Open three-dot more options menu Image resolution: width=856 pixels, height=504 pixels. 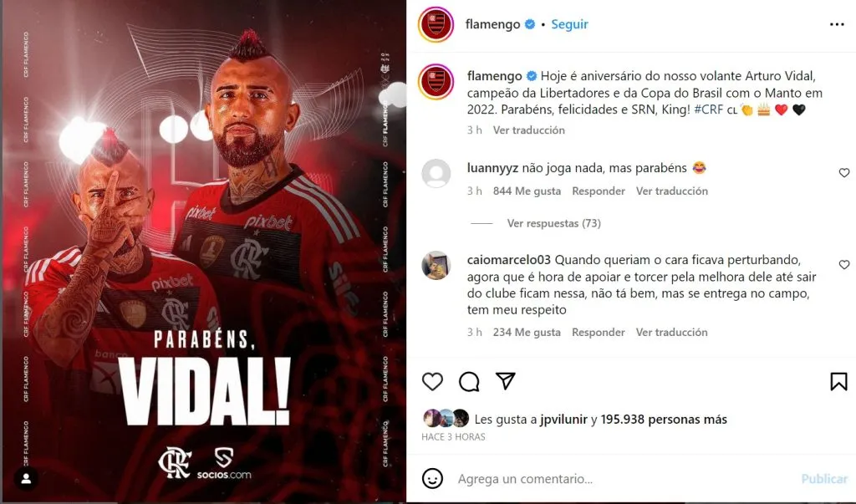pos(837,24)
